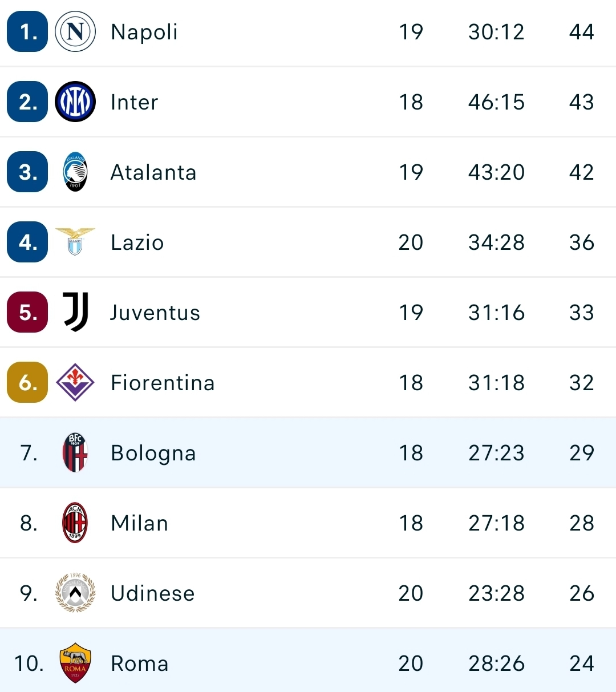The image size is (616, 692).
Task: Select the highlighted Bologna row
Action: pyautogui.click(x=308, y=452)
